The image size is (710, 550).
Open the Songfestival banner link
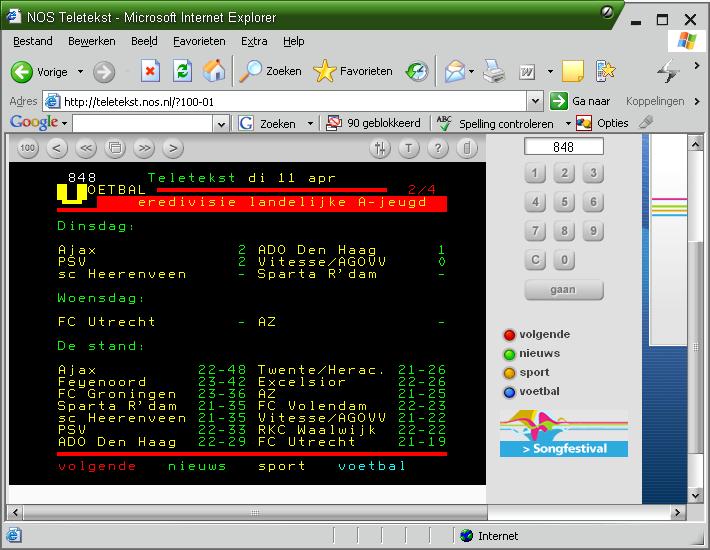564,433
